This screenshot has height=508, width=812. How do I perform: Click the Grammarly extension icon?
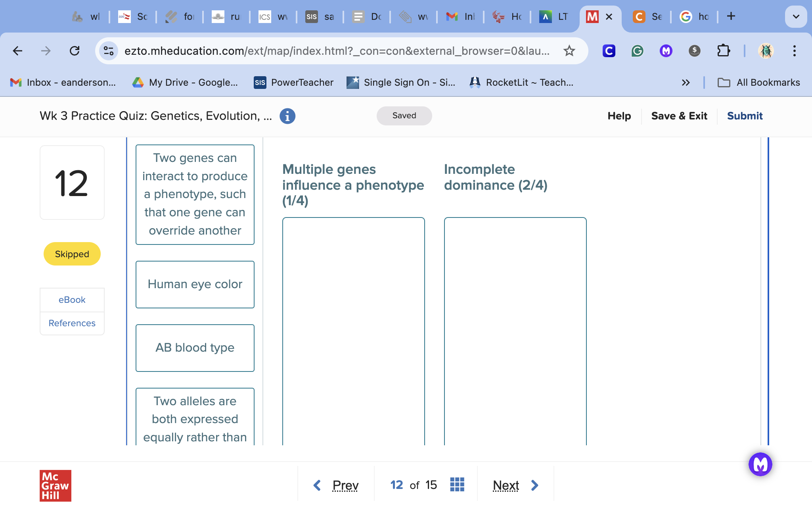pos(637,51)
